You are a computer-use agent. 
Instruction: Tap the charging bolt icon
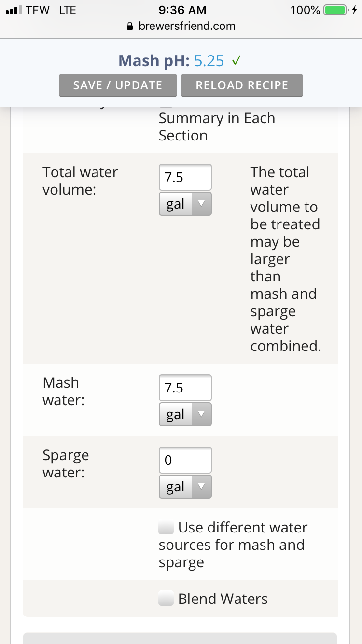[x=354, y=10]
